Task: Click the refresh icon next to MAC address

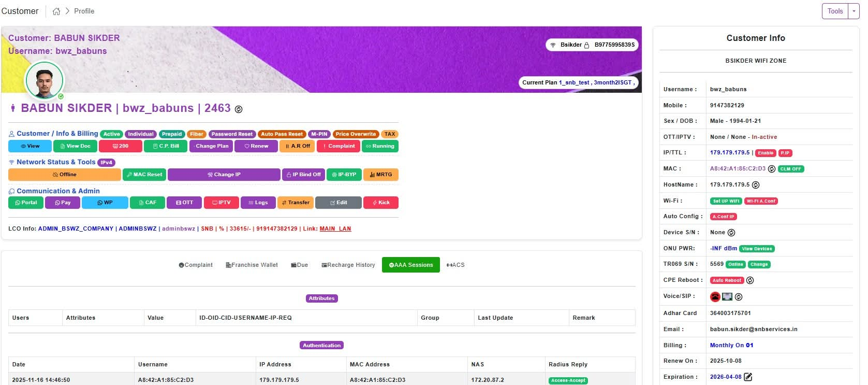Action: [772, 169]
